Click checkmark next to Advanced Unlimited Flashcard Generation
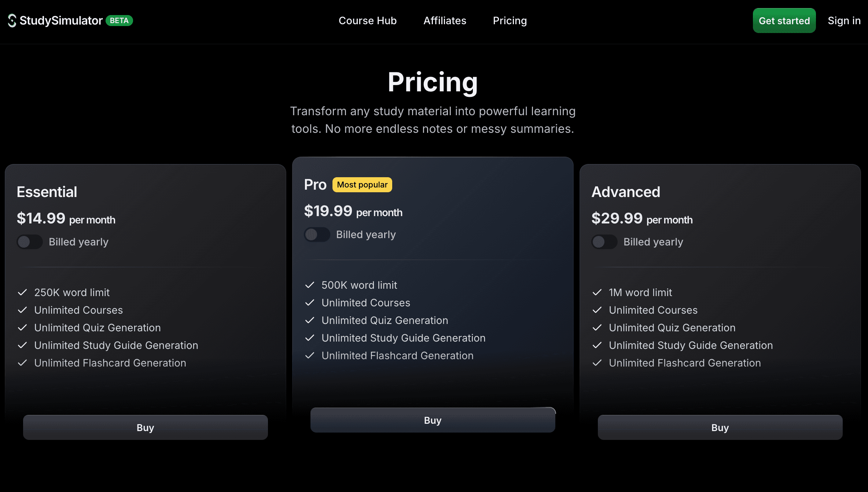 597,363
